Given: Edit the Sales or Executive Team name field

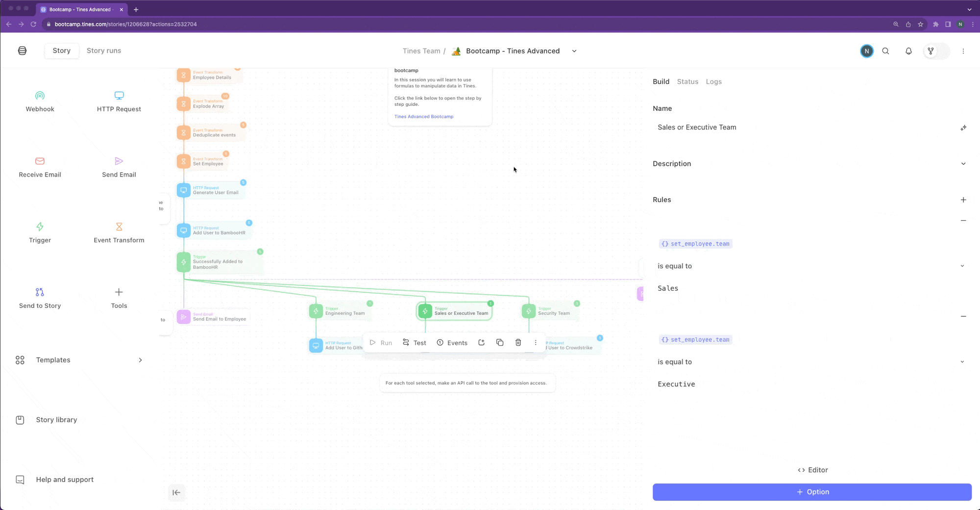Looking at the screenshot, I should click(806, 127).
